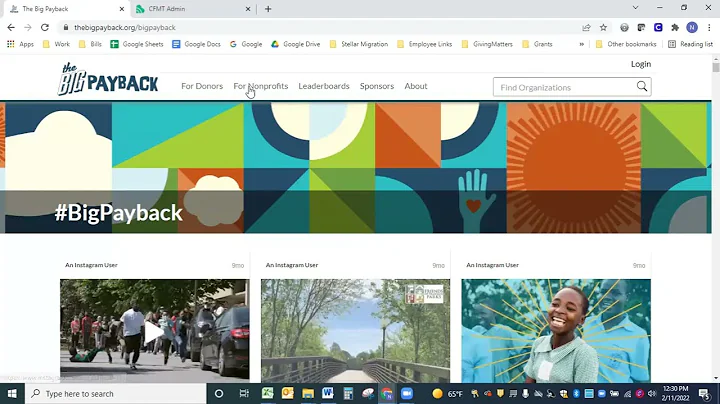Viewport: 720px width, 404px height.
Task: Click the address bar URL
Action: click(x=125, y=28)
